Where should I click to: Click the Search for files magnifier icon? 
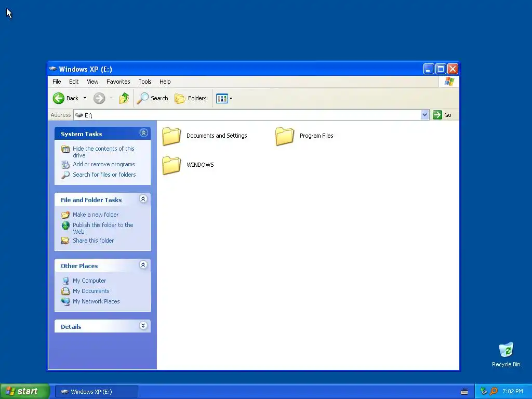pyautogui.click(x=65, y=175)
